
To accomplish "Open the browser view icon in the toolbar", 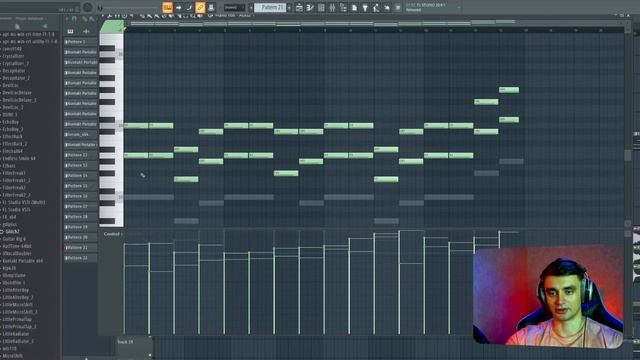I will (343, 7).
